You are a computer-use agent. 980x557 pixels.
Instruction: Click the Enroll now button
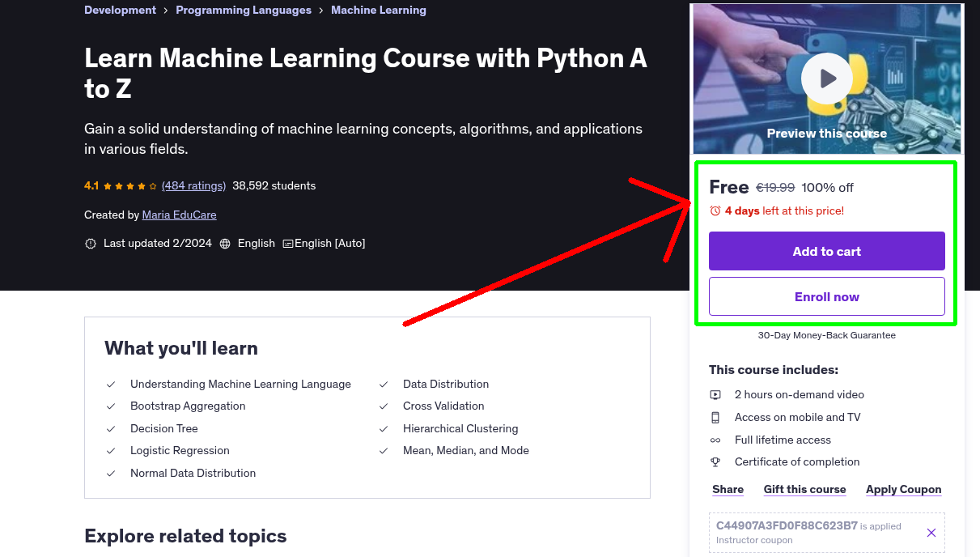[x=826, y=296]
